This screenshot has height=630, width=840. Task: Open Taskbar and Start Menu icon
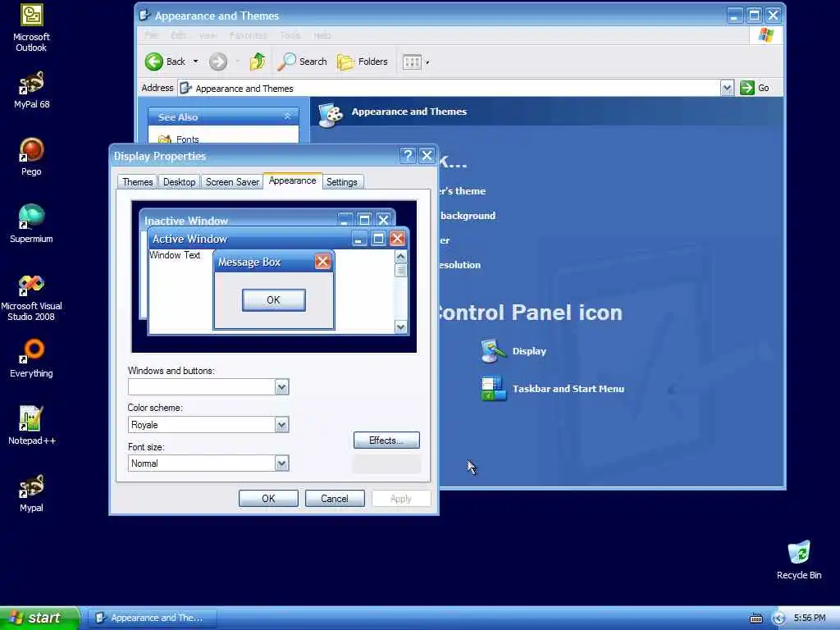tap(552, 389)
